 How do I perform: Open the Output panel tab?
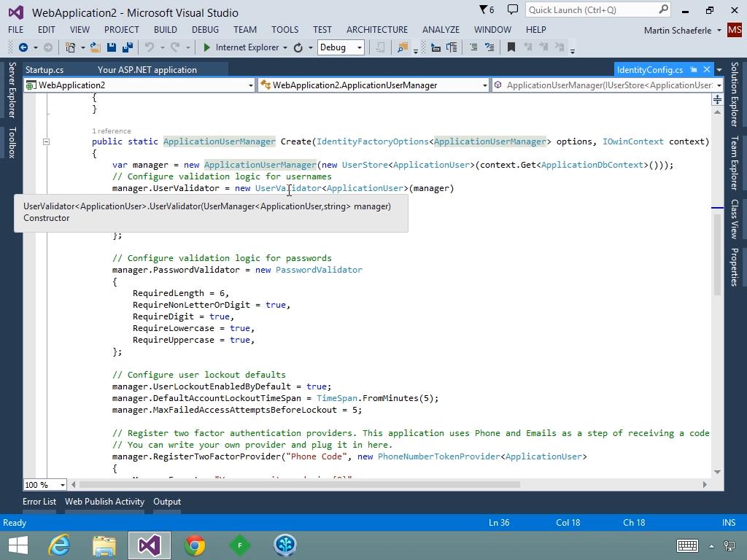[167, 502]
